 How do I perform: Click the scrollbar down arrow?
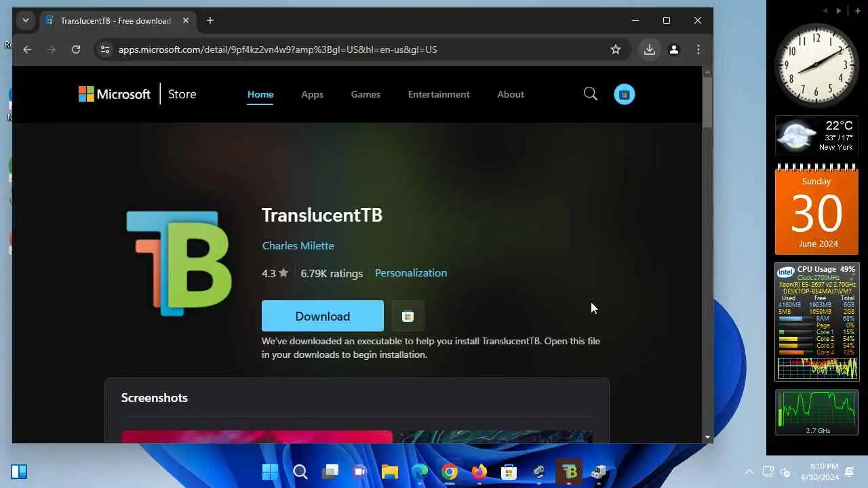click(707, 437)
